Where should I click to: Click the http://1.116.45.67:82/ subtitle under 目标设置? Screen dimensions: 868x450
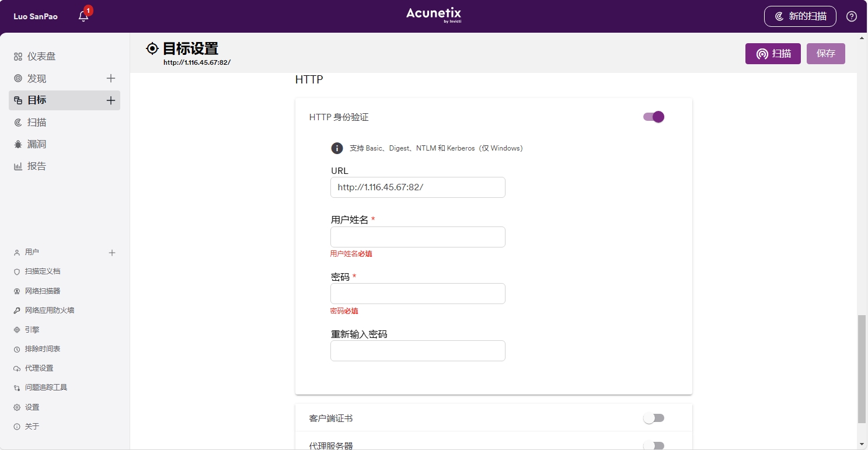[x=197, y=62]
